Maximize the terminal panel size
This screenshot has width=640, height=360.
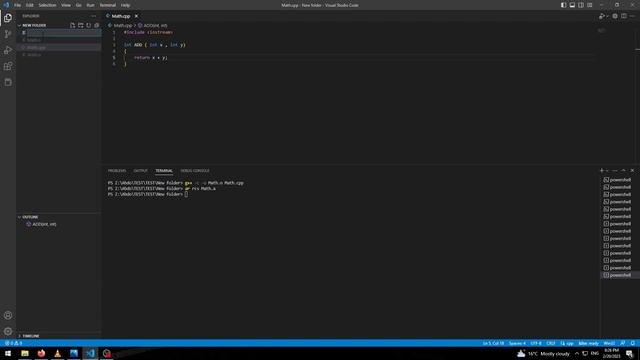(623, 170)
